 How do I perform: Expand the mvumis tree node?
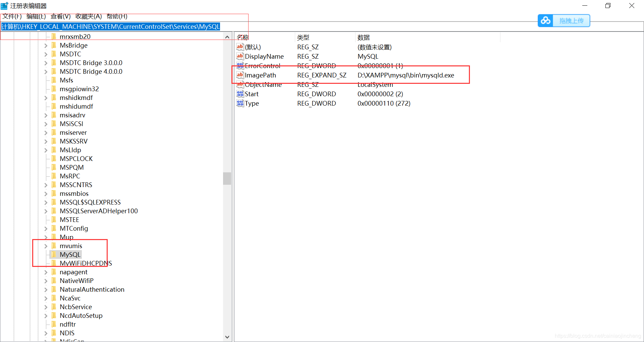click(46, 246)
